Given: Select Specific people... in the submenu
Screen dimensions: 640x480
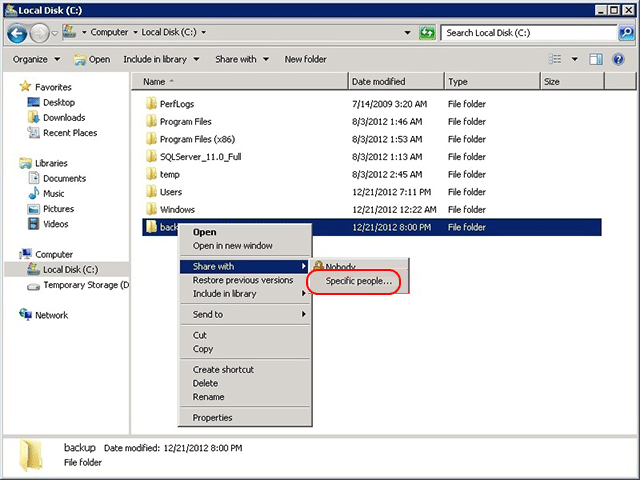Looking at the screenshot, I should click(x=358, y=281).
